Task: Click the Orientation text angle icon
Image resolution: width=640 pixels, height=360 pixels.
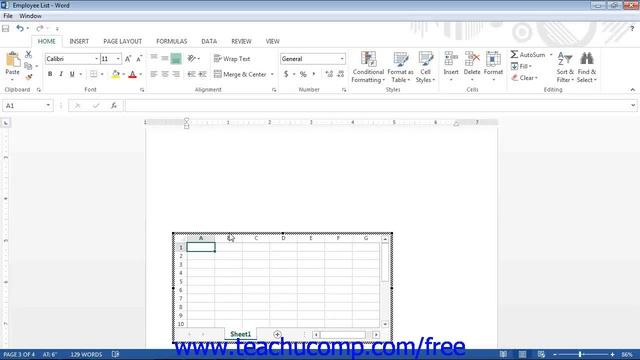Action: [191, 59]
